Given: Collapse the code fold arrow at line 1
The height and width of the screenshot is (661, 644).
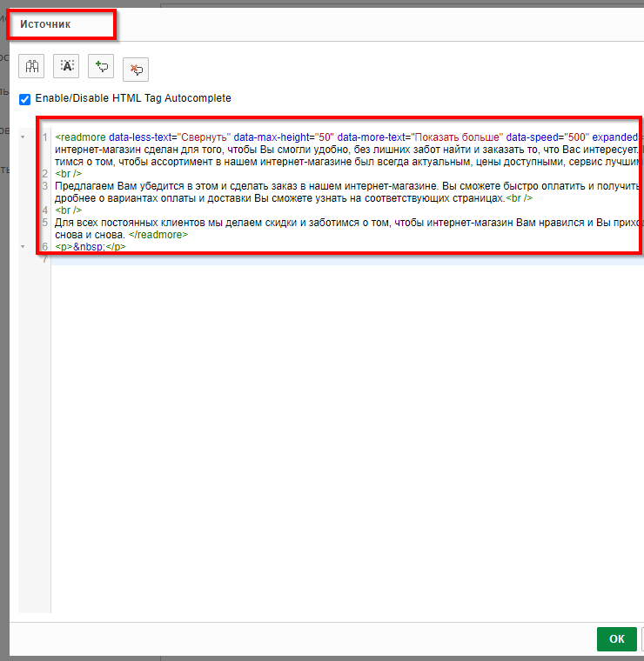Looking at the screenshot, I should (23, 137).
